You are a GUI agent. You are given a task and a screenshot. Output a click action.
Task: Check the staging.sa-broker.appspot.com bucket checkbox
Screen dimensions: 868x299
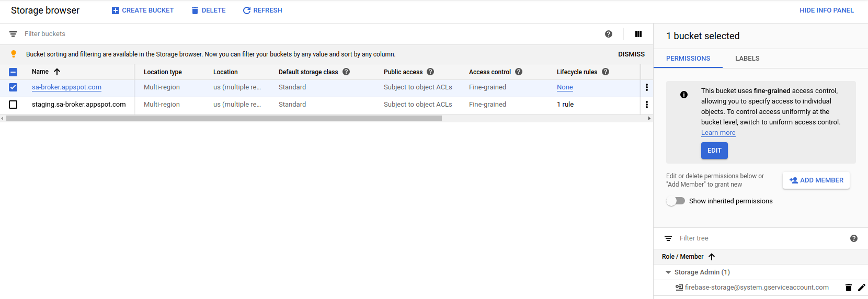tap(13, 105)
